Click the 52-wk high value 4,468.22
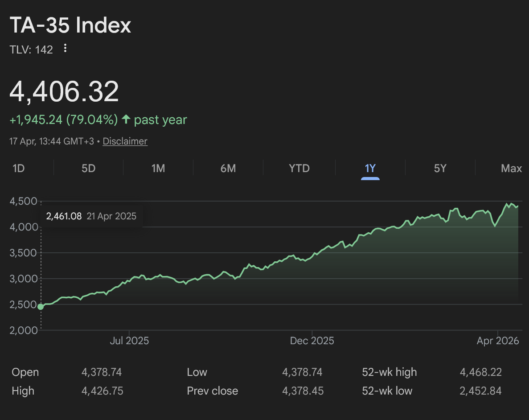The height and width of the screenshot is (420, 529). (481, 372)
